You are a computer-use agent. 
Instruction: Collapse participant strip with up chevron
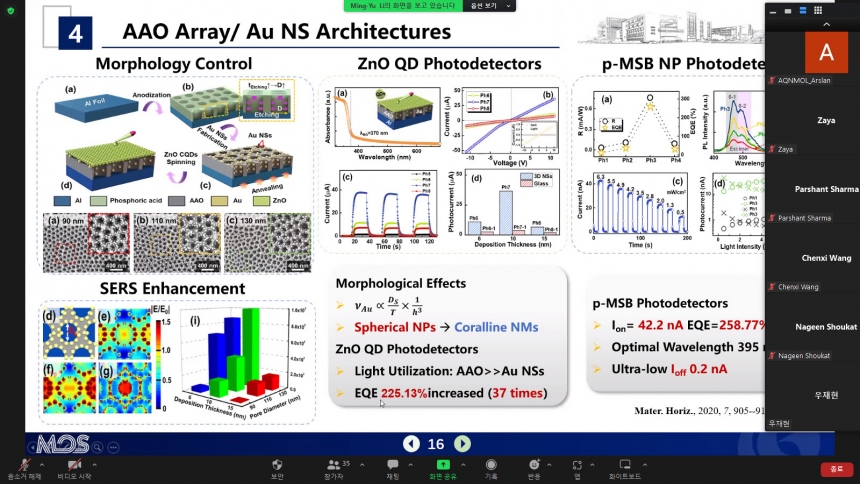pos(827,24)
